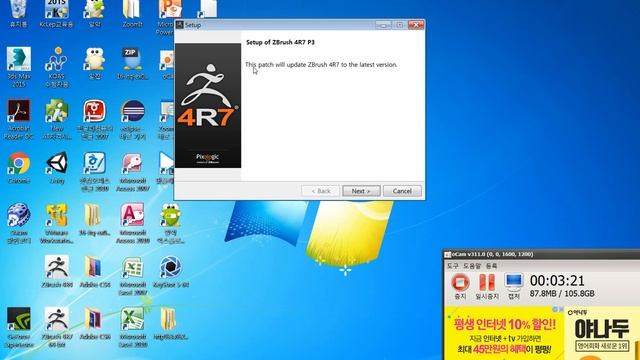Select the blue 한글 2010 shortcut icon
640x360 pixels.
(x=95, y=172)
